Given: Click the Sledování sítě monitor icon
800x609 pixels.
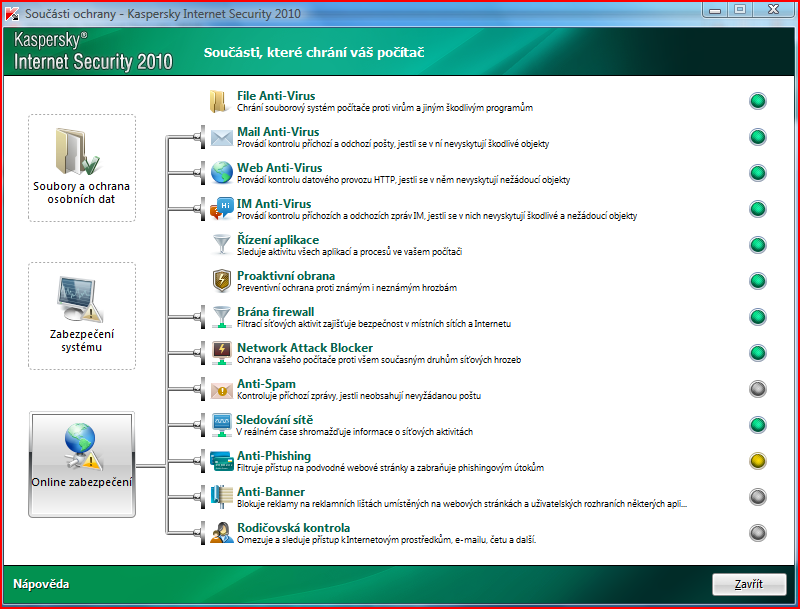Looking at the screenshot, I should 221,425.
